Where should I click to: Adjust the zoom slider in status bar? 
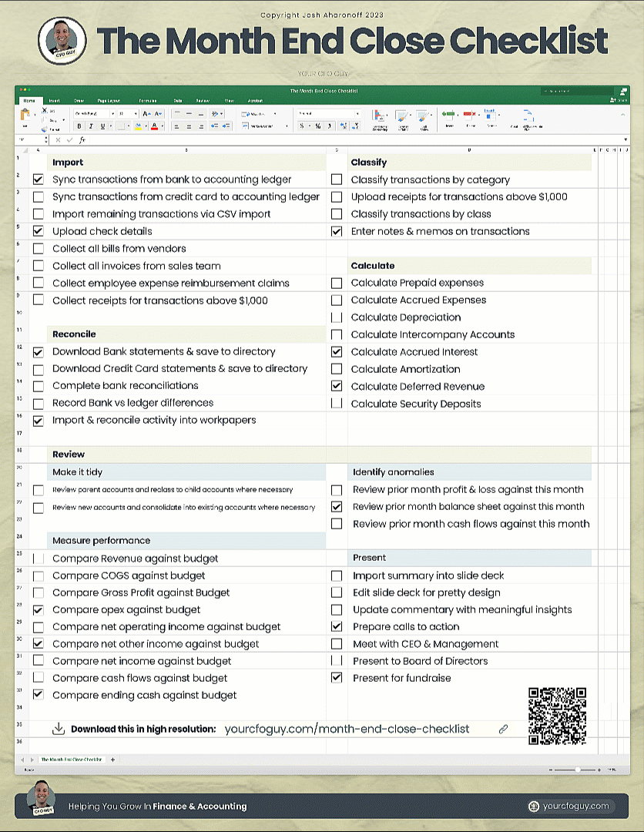click(x=577, y=770)
